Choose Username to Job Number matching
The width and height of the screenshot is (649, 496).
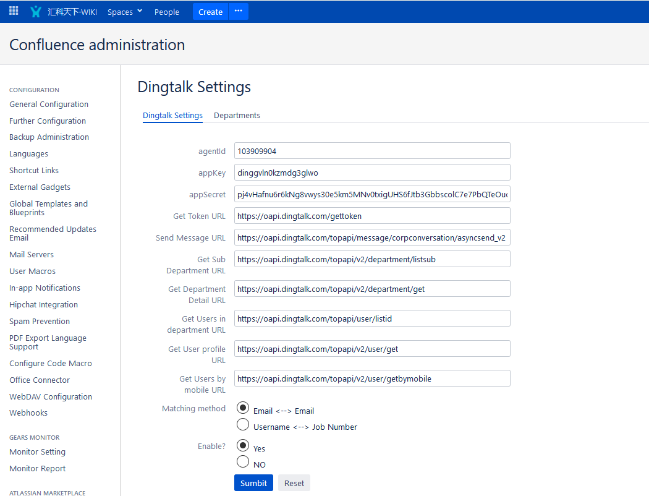click(242, 426)
